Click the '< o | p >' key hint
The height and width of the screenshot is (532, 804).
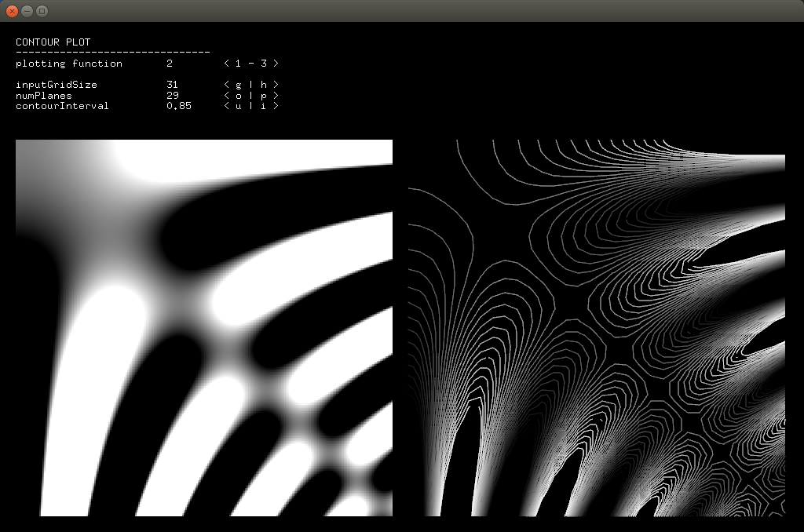click(x=251, y=95)
